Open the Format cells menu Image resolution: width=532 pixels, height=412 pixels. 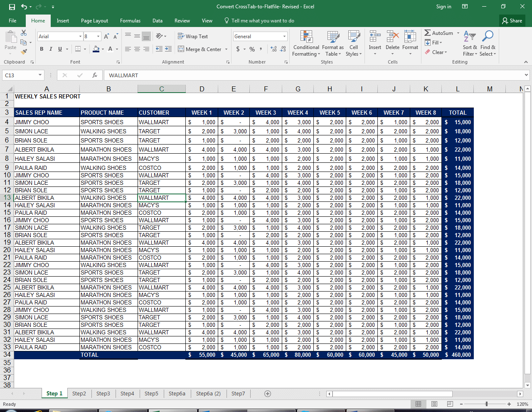pos(410,43)
